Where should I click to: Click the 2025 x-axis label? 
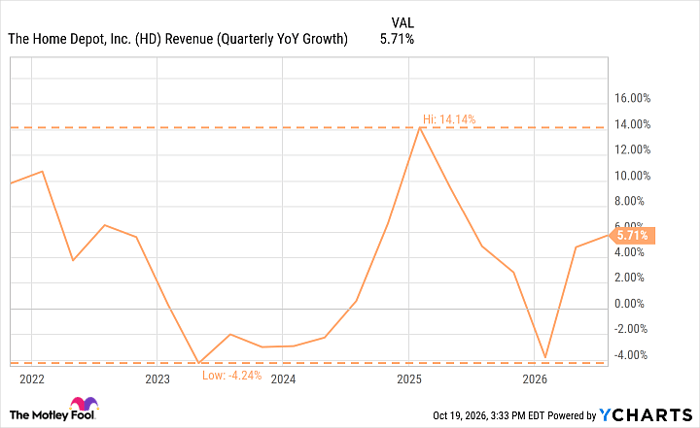point(409,379)
